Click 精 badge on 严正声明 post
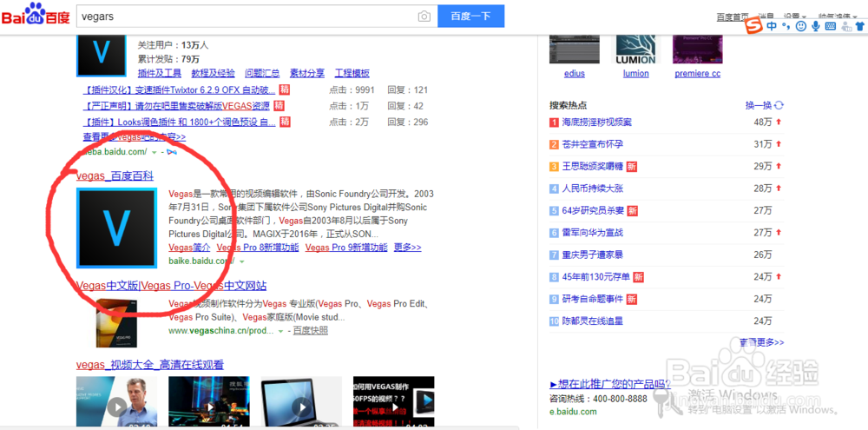This screenshot has height=430, width=868. click(279, 106)
